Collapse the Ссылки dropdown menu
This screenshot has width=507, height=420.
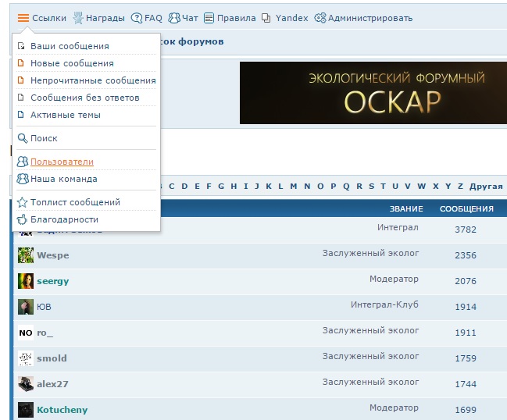pyautogui.click(x=48, y=18)
